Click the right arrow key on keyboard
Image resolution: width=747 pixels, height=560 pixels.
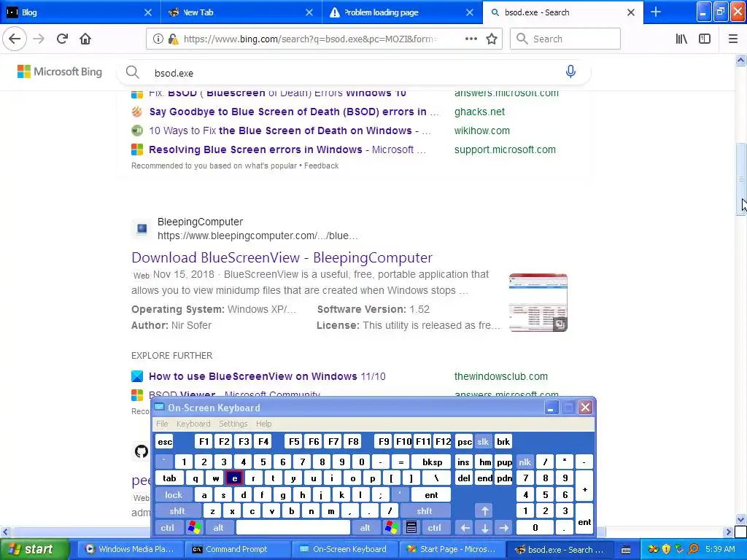click(x=504, y=528)
